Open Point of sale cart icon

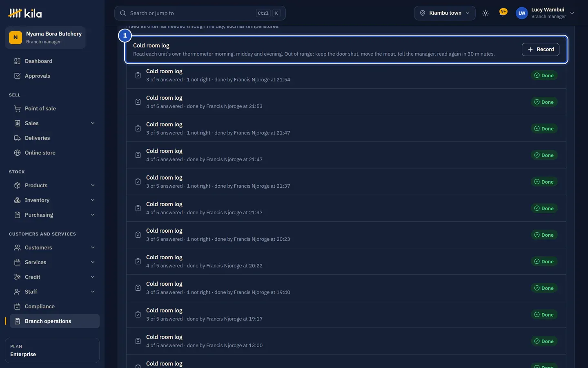(x=17, y=108)
